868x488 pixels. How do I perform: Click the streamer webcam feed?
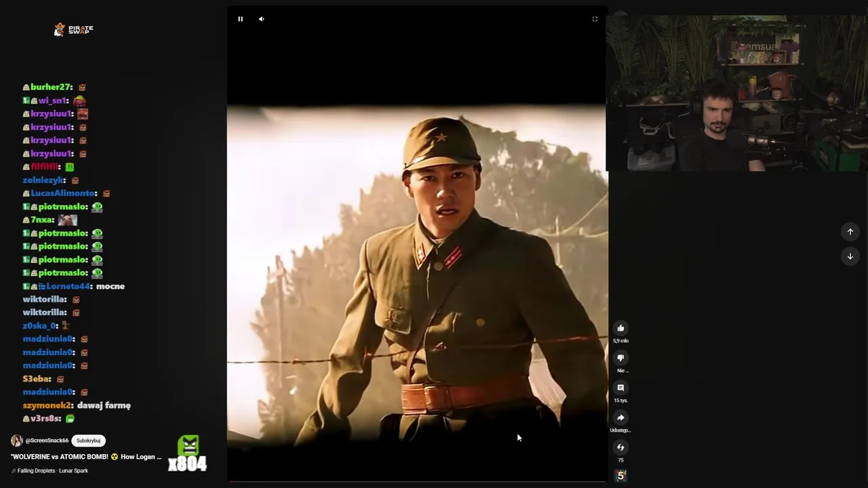click(x=736, y=93)
